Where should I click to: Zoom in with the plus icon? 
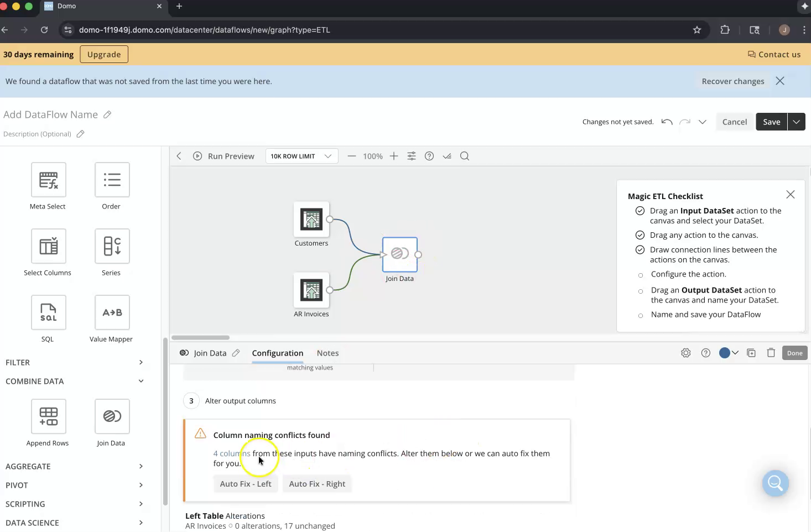tap(394, 156)
